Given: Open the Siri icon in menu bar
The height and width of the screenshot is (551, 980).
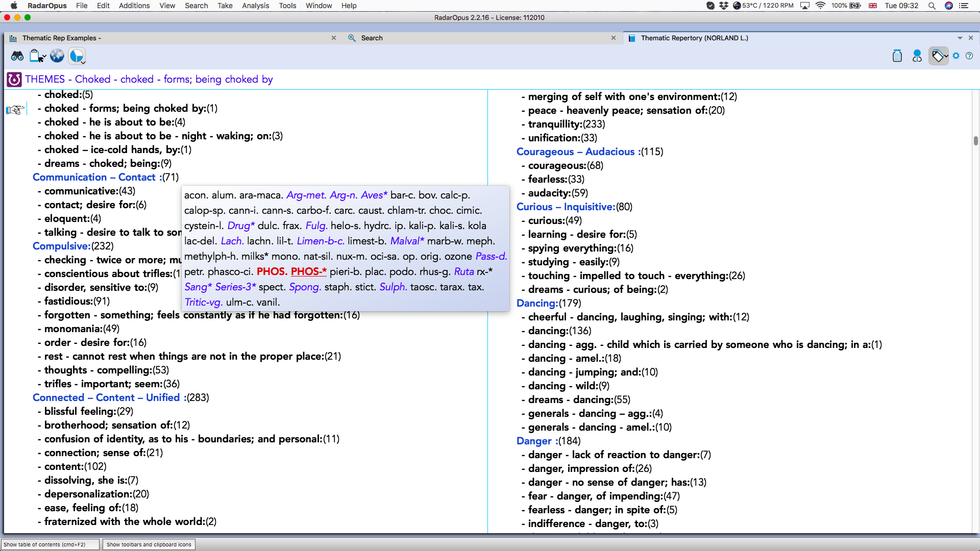Looking at the screenshot, I should pyautogui.click(x=949, y=6).
